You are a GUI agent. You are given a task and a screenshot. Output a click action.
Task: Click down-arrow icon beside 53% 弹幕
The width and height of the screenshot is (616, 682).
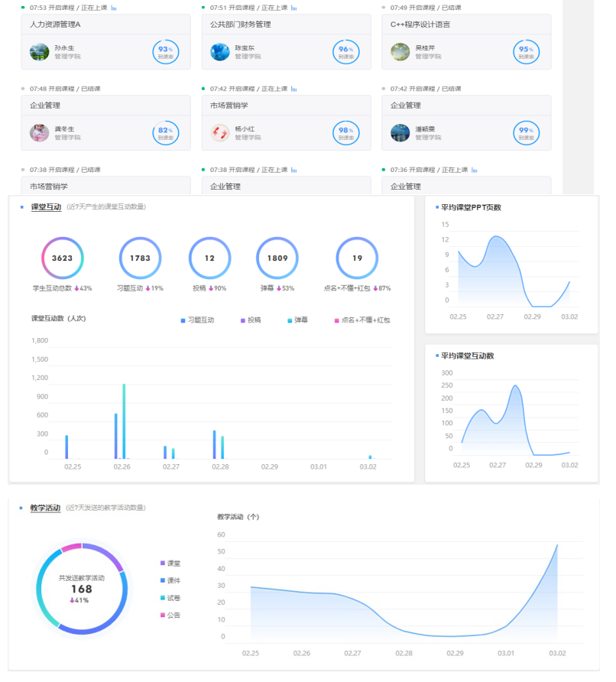coord(279,288)
